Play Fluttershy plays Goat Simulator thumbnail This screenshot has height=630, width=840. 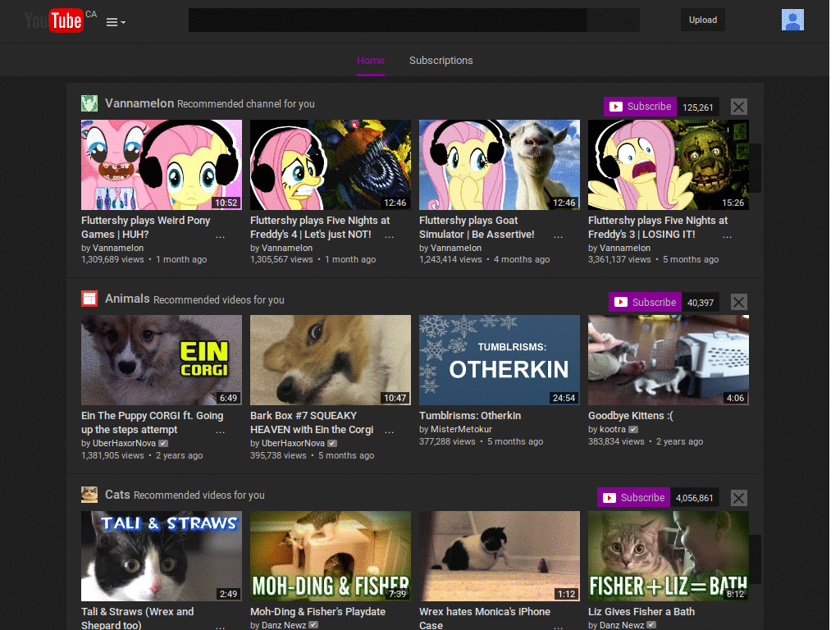coord(500,165)
